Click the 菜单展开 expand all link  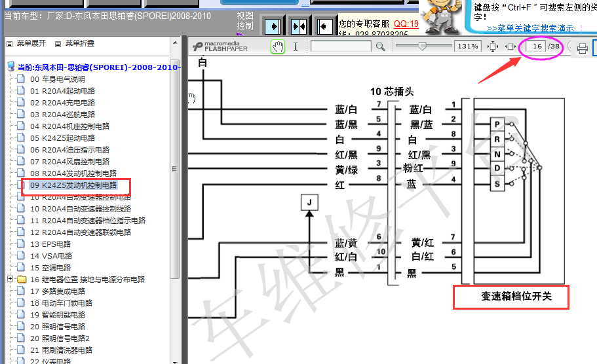pos(31,43)
